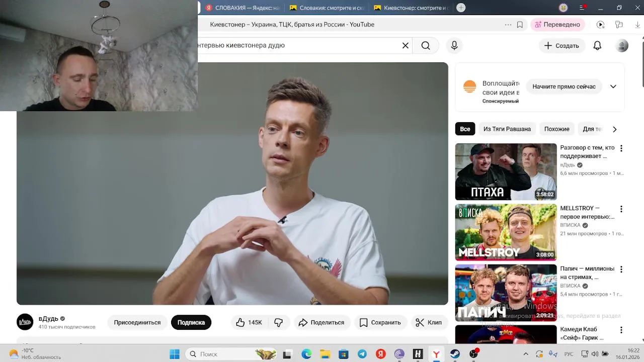Open Разговор с тем, кто поддерживает title
Viewport: 644px width, 362px height.
[x=587, y=152]
